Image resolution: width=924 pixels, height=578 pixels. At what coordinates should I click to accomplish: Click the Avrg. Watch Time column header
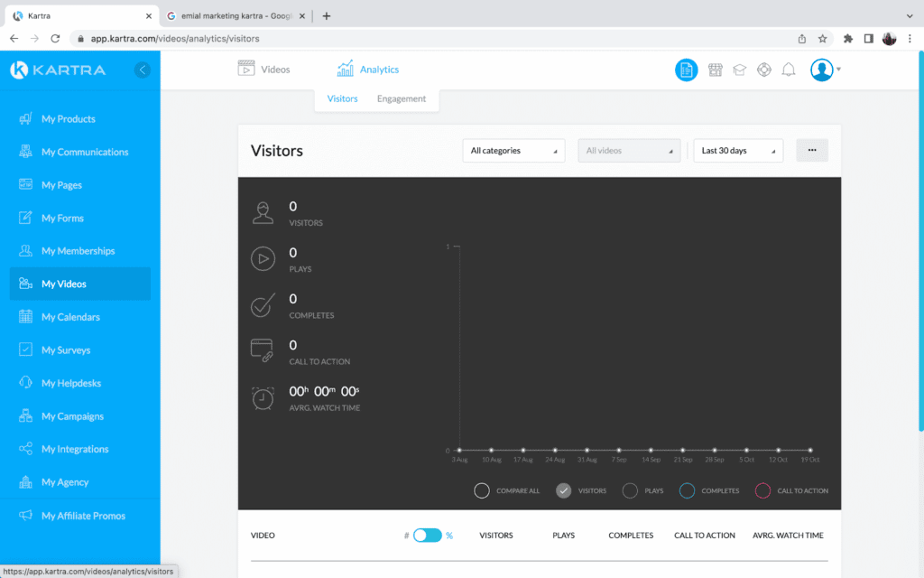coord(788,536)
